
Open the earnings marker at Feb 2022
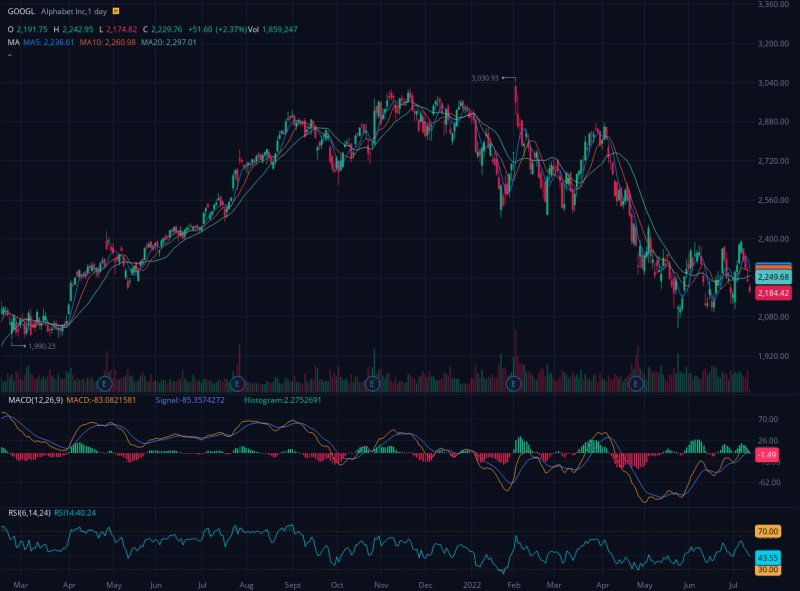[x=513, y=383]
